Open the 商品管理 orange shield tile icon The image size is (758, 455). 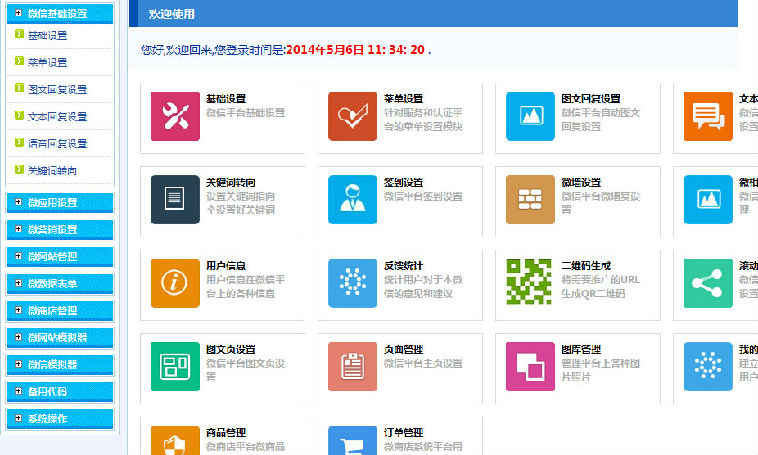click(175, 440)
